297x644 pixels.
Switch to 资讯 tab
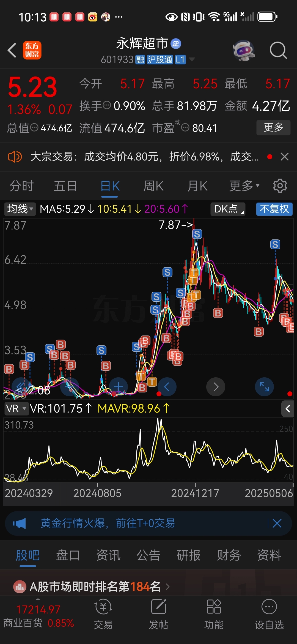108,555
